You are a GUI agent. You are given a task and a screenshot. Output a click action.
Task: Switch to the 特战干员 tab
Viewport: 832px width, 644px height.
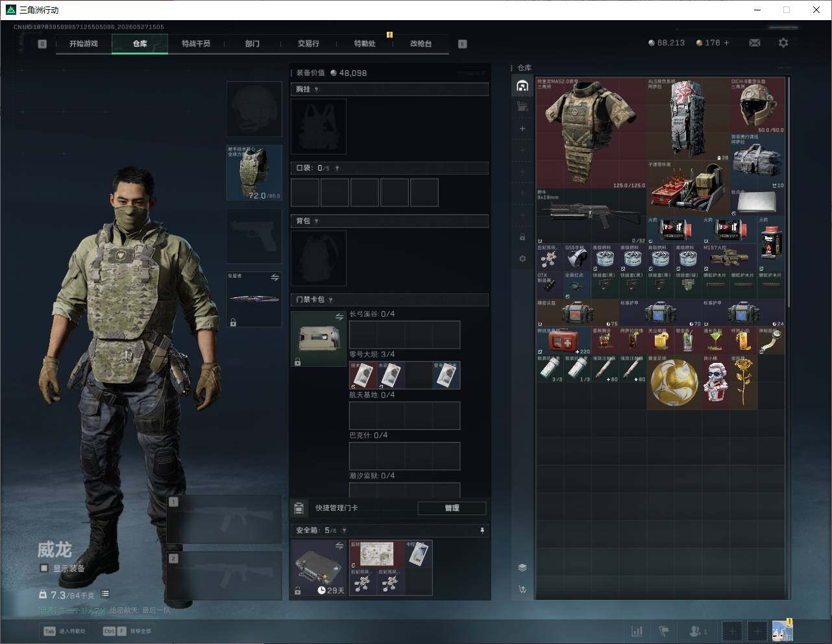click(x=196, y=43)
